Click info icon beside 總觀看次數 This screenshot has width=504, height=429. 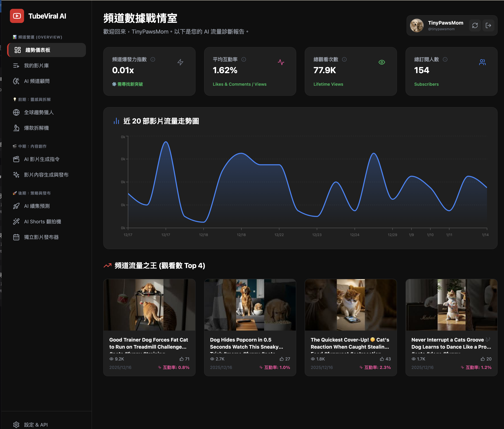pos(344,59)
